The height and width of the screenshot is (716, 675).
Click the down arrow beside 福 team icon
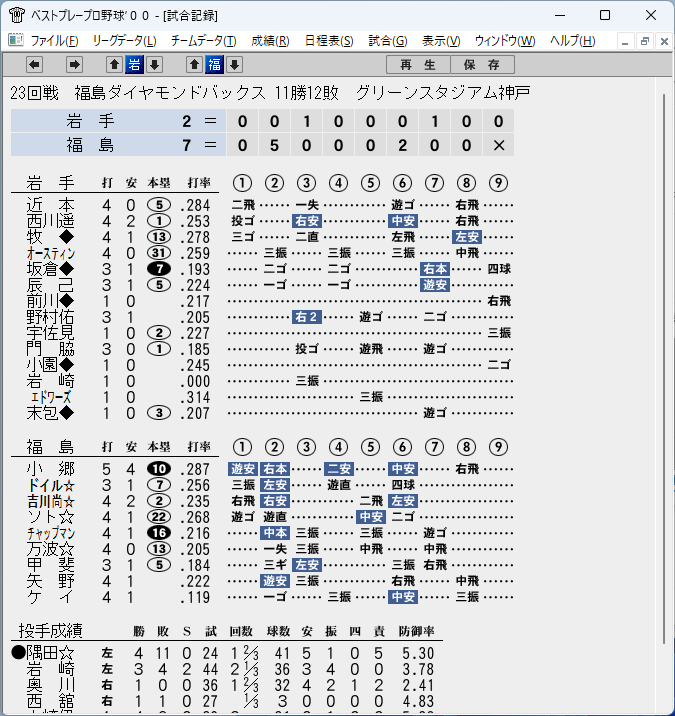click(234, 65)
